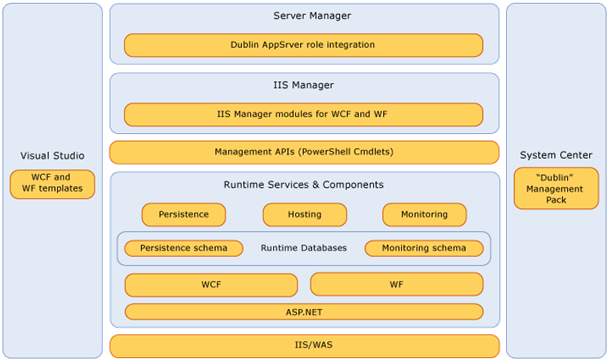Click the Persistence box

click(184, 214)
